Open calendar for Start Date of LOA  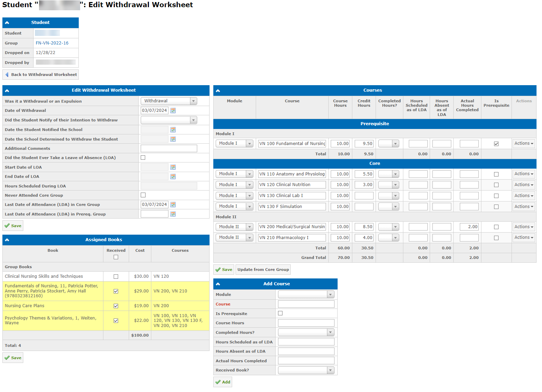[173, 167]
